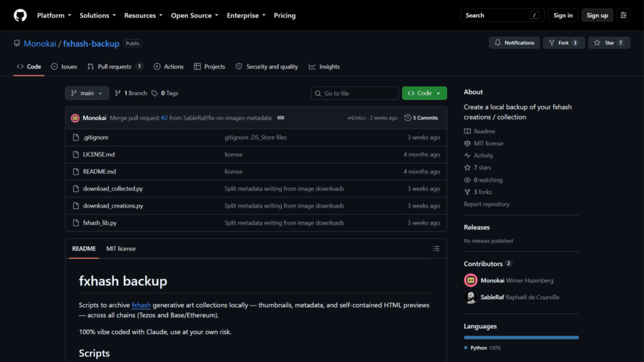This screenshot has width=644, height=362.
Task: Open SableRaf contributor avatar
Action: click(x=470, y=297)
